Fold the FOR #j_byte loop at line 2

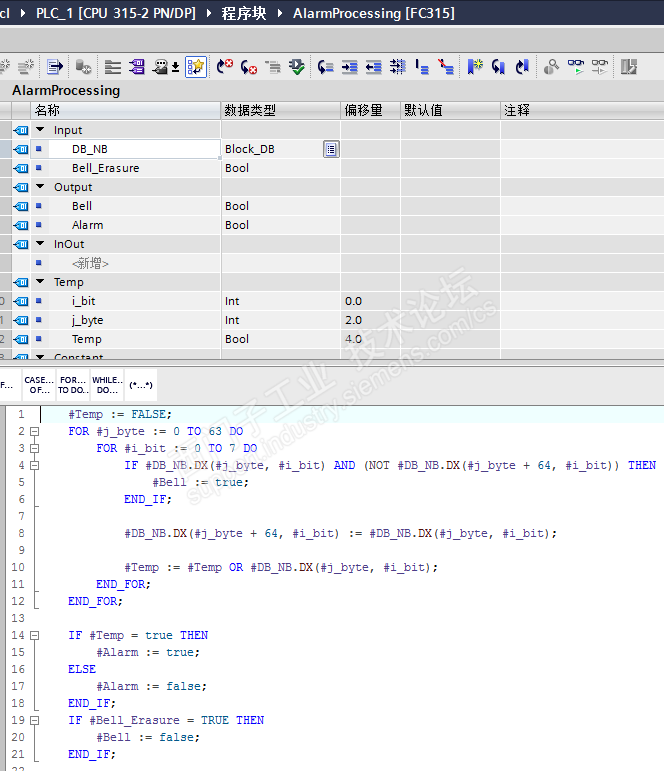click(34, 431)
